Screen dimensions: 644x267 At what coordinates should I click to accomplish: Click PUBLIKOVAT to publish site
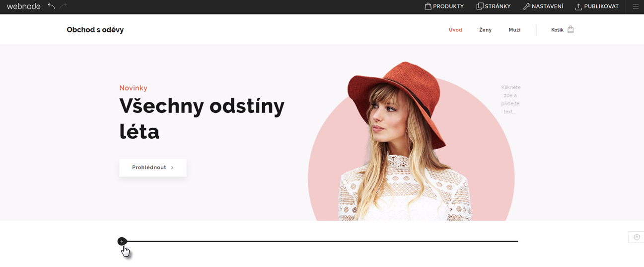(597, 6)
